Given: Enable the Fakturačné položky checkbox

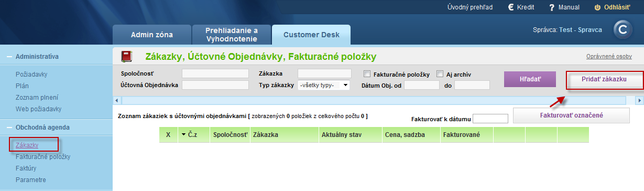Looking at the screenshot, I should click(367, 74).
